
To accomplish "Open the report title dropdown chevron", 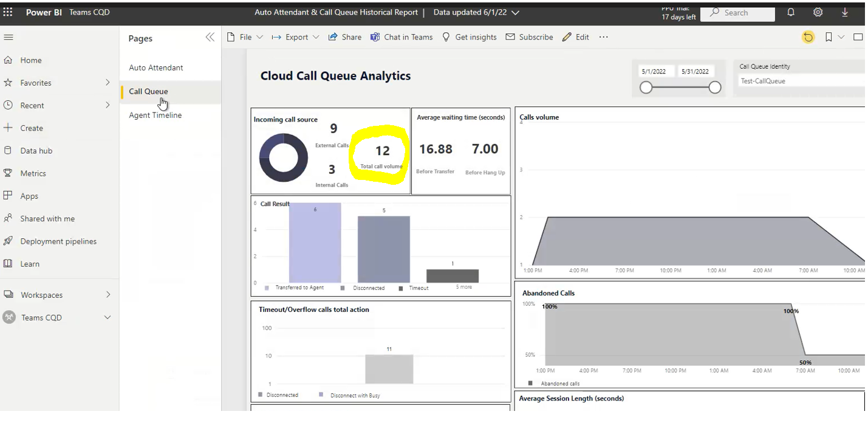I will 516,12.
